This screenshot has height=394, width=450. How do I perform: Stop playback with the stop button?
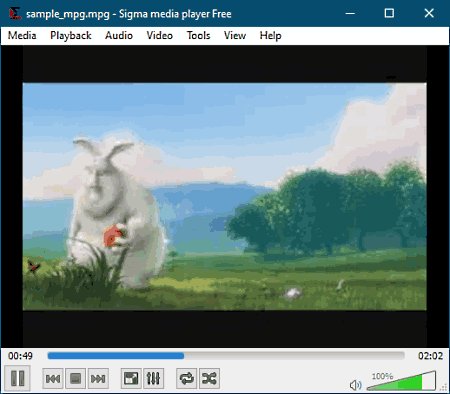click(x=75, y=378)
